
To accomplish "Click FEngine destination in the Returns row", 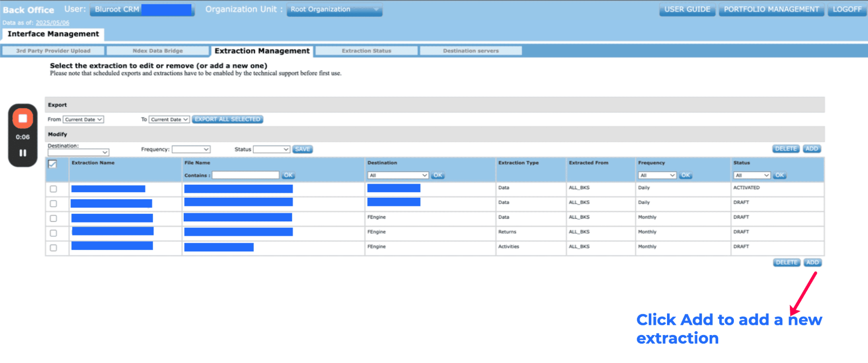I will 377,232.
